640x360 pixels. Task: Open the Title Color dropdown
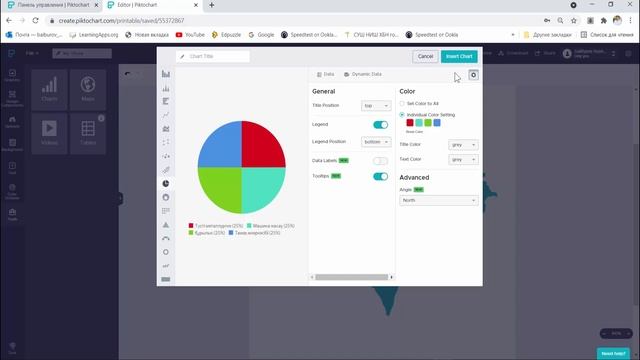coord(463,145)
